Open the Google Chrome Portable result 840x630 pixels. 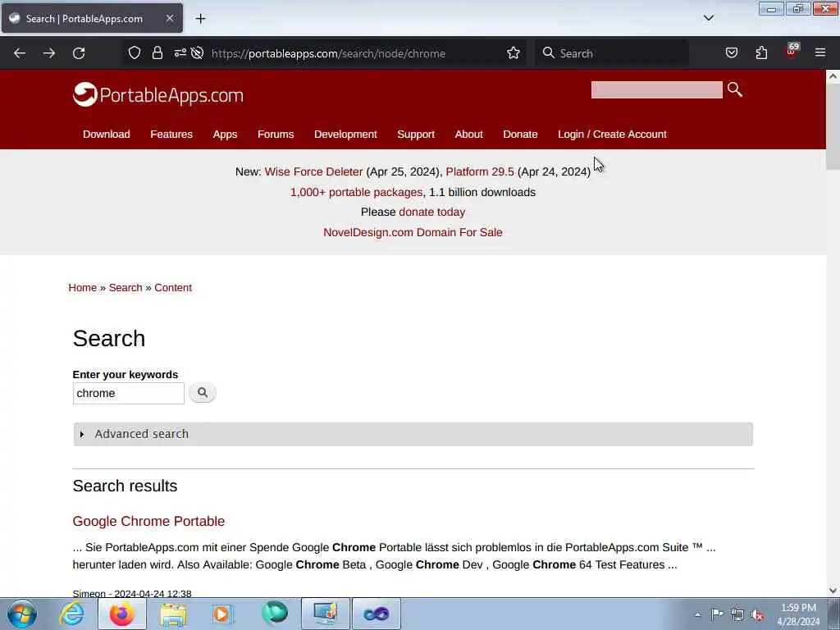click(148, 521)
